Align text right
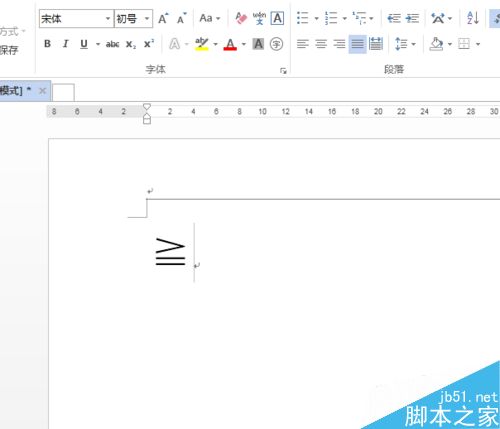This screenshot has height=429, width=500. (339, 44)
